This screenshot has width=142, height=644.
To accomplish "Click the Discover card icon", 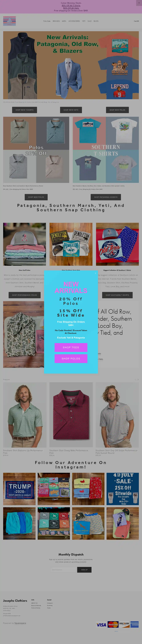I will 124,624.
